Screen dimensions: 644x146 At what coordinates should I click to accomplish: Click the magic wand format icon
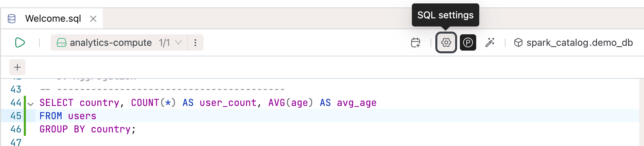[490, 42]
